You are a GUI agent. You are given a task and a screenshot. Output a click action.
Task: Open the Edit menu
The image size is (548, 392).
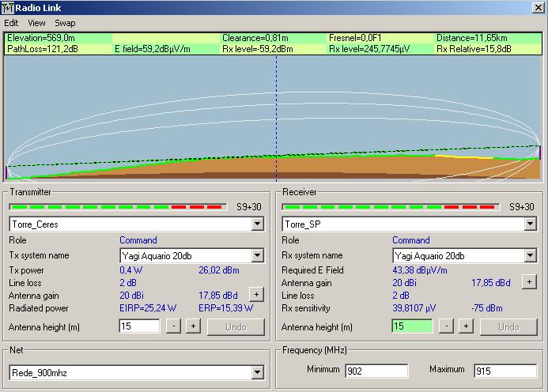tap(11, 23)
